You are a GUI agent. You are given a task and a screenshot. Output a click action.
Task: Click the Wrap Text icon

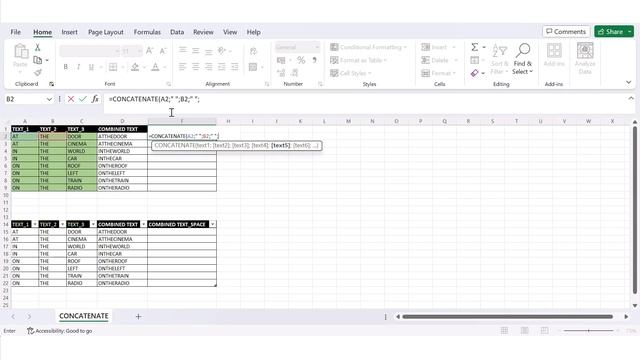(253, 51)
